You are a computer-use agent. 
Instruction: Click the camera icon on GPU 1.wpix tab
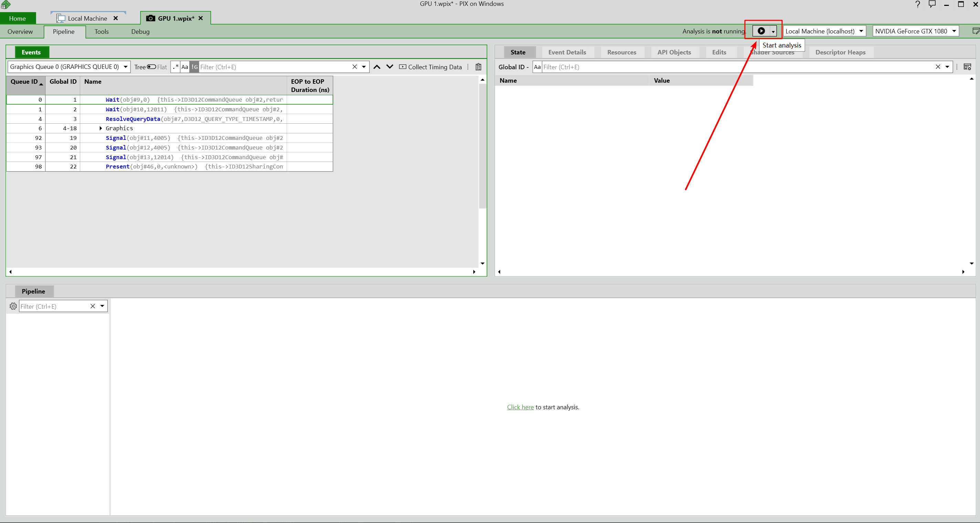(x=151, y=18)
